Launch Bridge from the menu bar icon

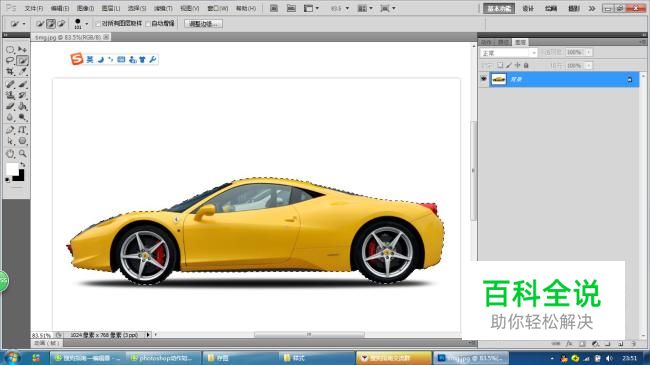click(274, 8)
